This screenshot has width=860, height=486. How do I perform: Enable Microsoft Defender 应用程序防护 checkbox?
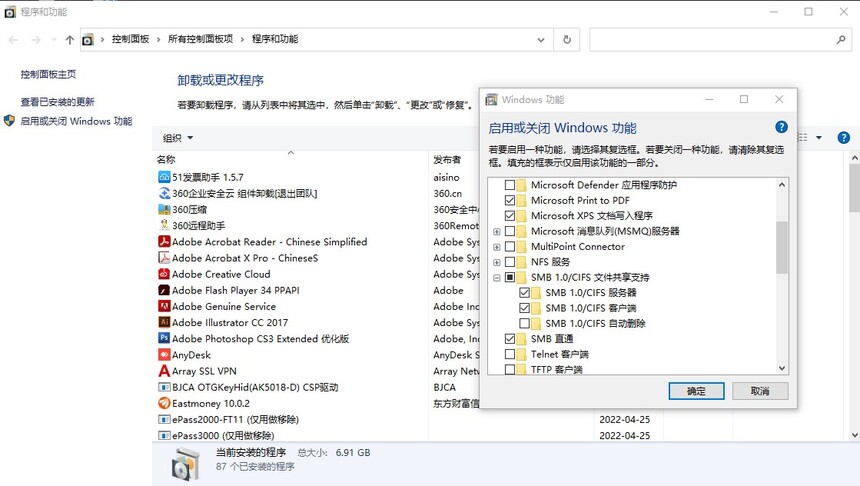point(510,185)
